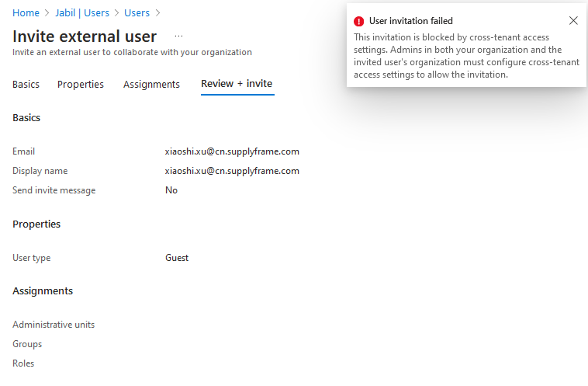Open the Assignments tab
The height and width of the screenshot is (386, 588).
coord(151,84)
